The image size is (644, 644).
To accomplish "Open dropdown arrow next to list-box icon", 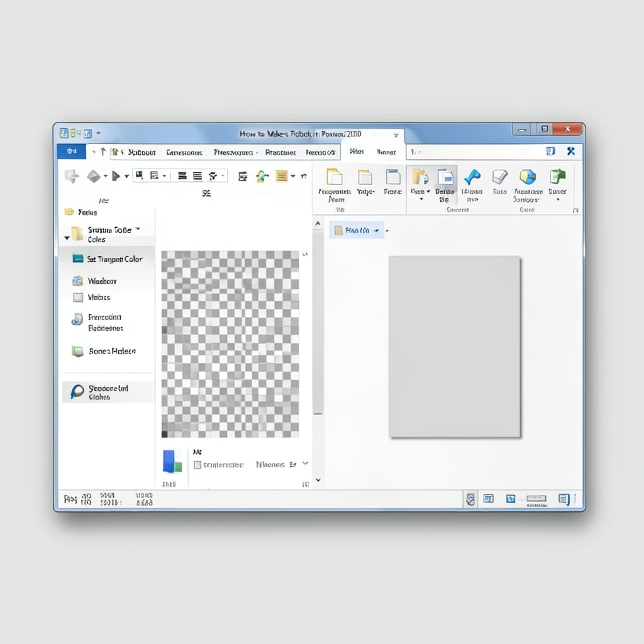I will (x=164, y=176).
